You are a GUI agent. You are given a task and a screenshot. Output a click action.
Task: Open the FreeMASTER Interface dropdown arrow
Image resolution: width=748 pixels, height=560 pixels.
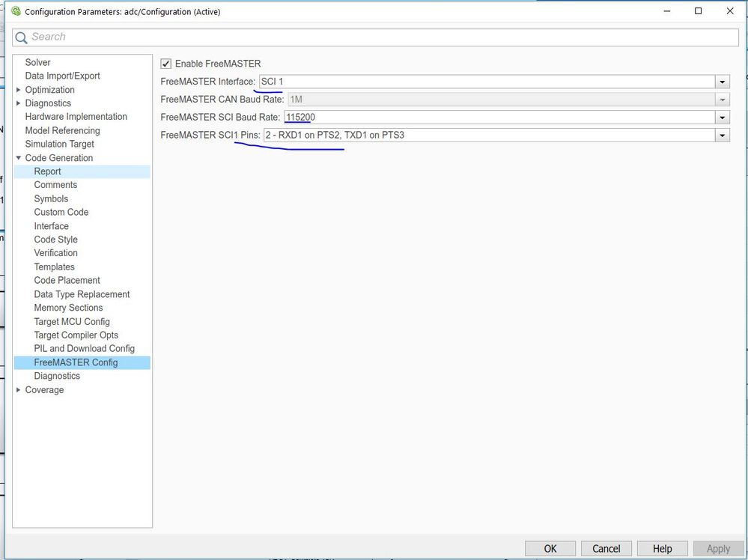pyautogui.click(x=723, y=82)
